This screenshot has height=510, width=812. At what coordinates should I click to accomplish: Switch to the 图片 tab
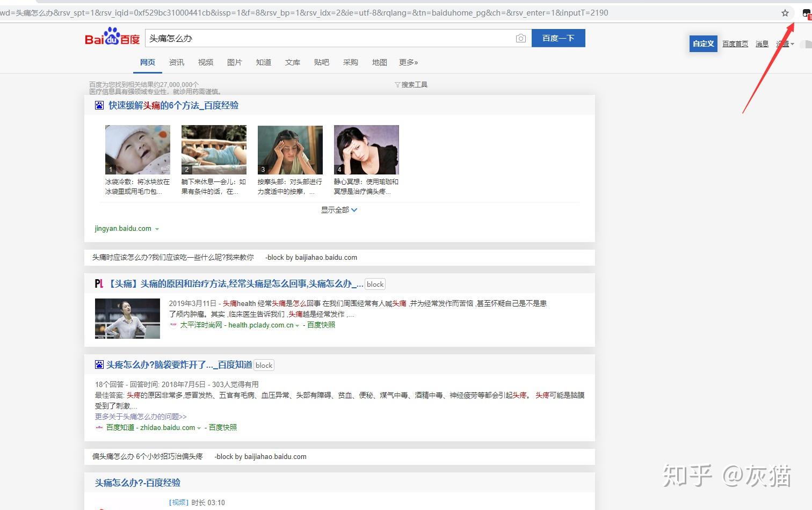coord(235,62)
